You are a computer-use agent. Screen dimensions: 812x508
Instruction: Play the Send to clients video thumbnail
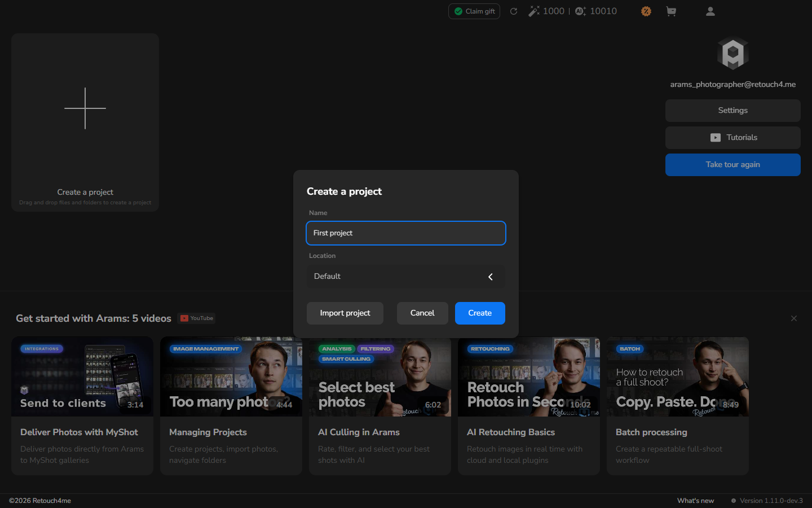82,376
